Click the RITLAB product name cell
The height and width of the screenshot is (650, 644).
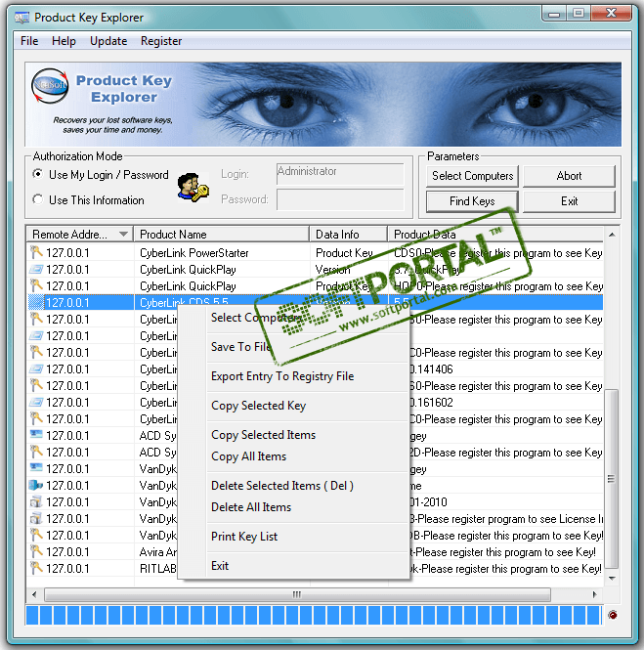157,568
